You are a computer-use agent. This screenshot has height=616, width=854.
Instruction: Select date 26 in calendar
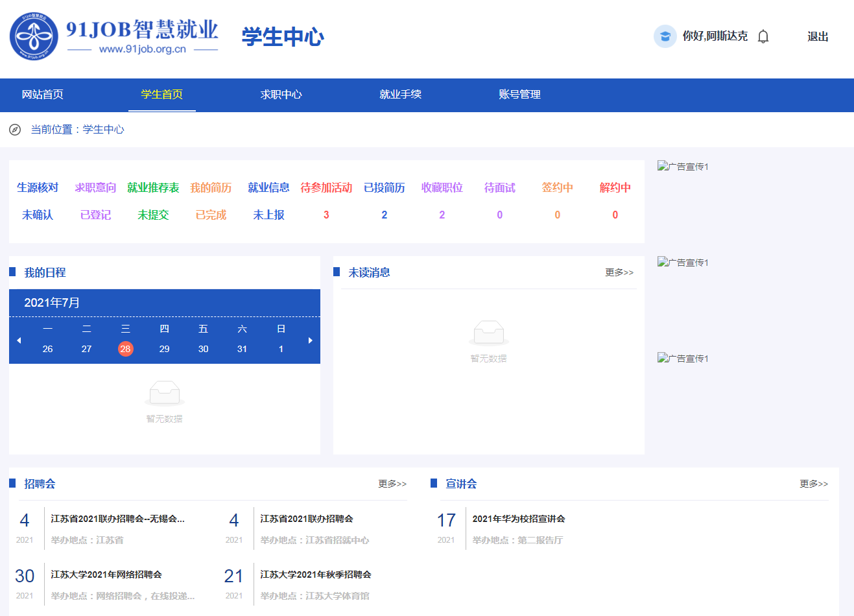tap(48, 349)
